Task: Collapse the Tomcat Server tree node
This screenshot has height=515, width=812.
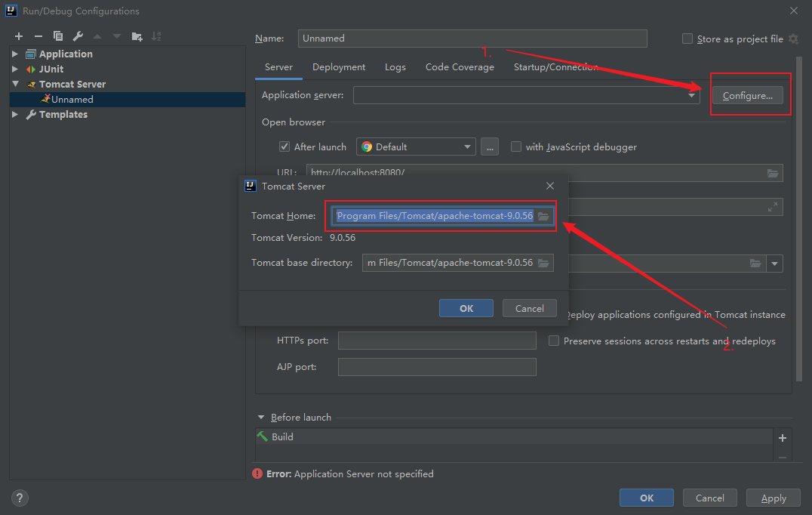Action: 15,84
